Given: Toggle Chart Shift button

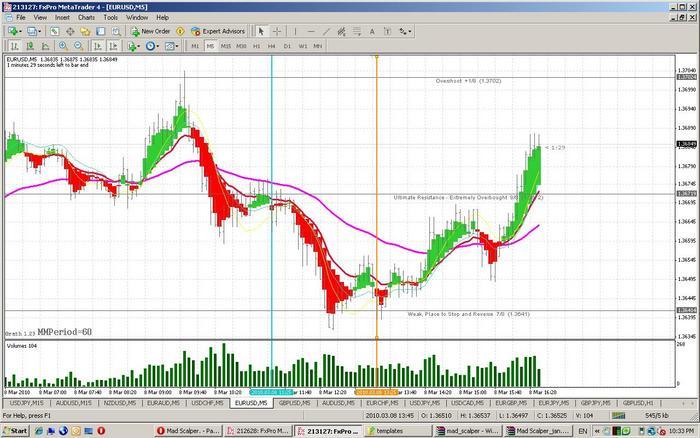Looking at the screenshot, I should pyautogui.click(x=113, y=46).
